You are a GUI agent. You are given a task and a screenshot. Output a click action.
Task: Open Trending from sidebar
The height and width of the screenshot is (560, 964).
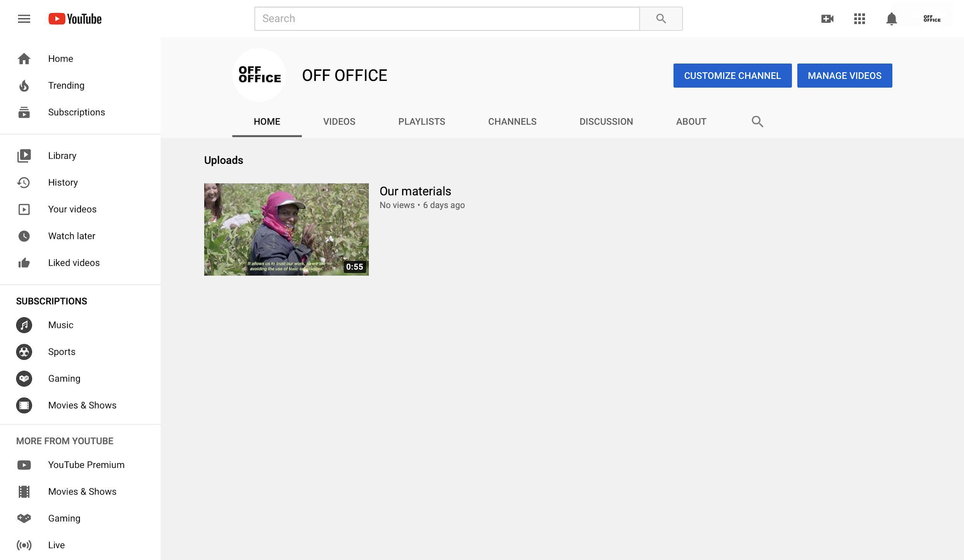pyautogui.click(x=66, y=85)
